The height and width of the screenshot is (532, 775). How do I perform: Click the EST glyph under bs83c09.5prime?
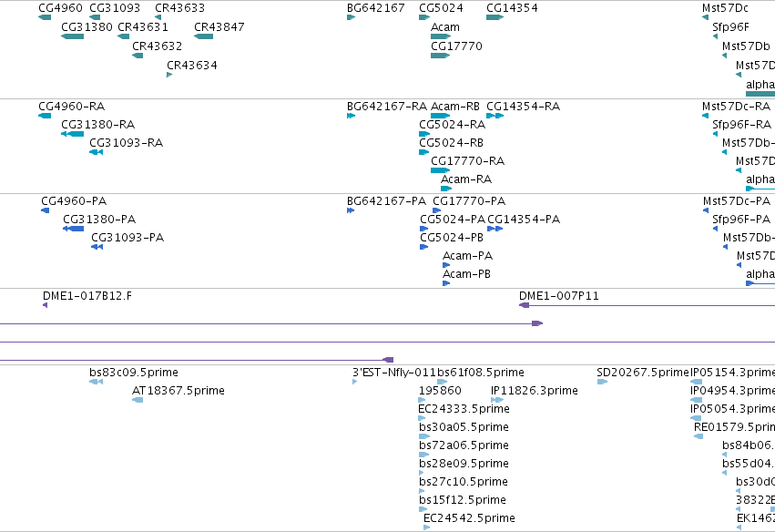pyautogui.click(x=96, y=382)
